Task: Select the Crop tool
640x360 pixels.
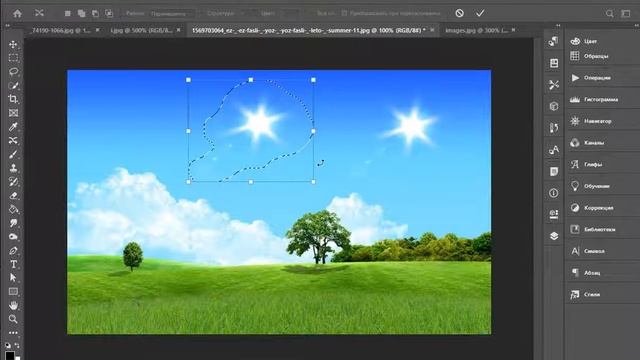Action: coord(13,99)
